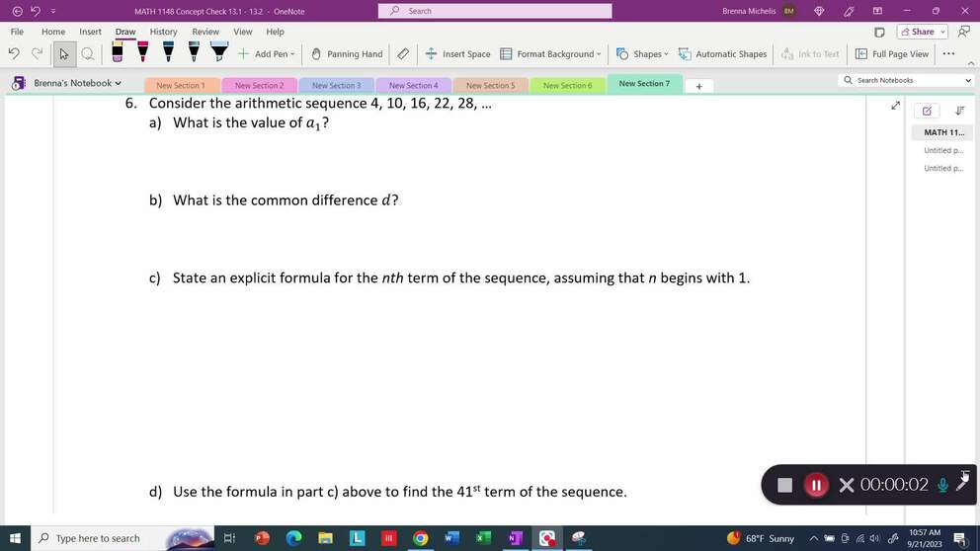Viewport: 980px width, 551px height.
Task: Switch to Full Page View
Action: click(892, 54)
